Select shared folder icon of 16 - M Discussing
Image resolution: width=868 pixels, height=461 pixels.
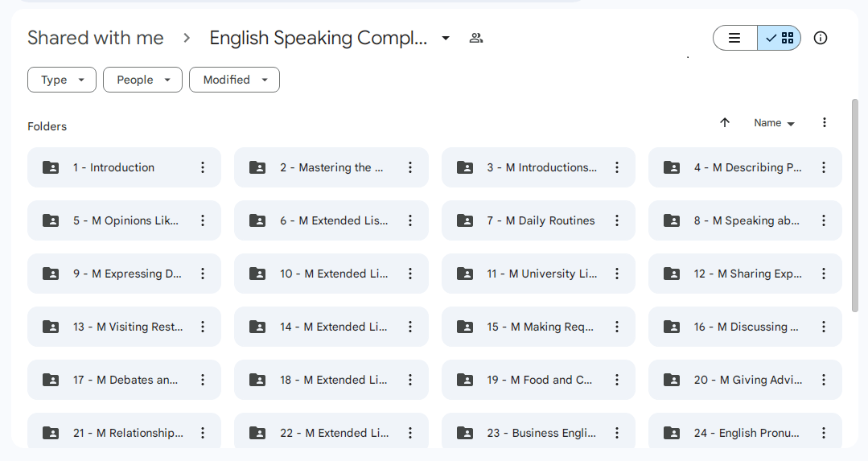tap(672, 327)
